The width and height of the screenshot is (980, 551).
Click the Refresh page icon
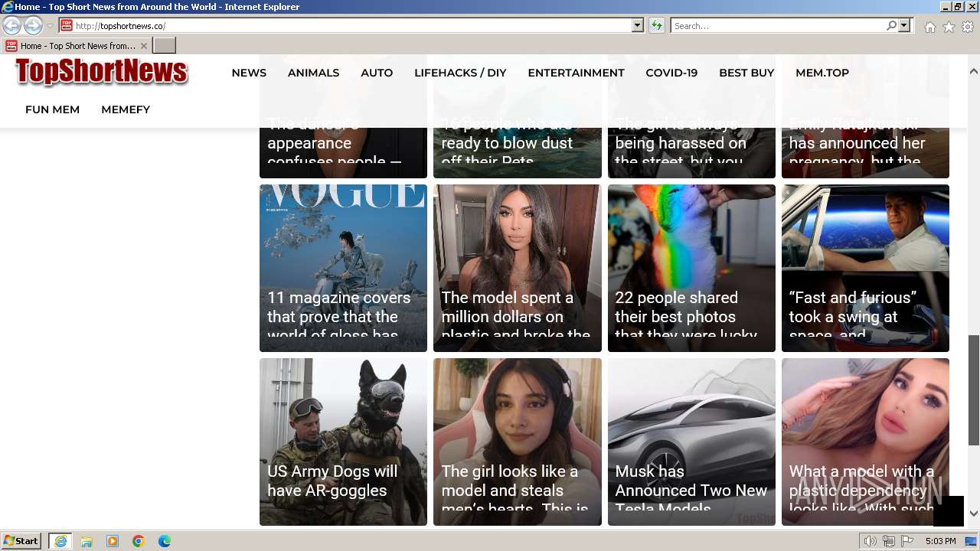[656, 26]
